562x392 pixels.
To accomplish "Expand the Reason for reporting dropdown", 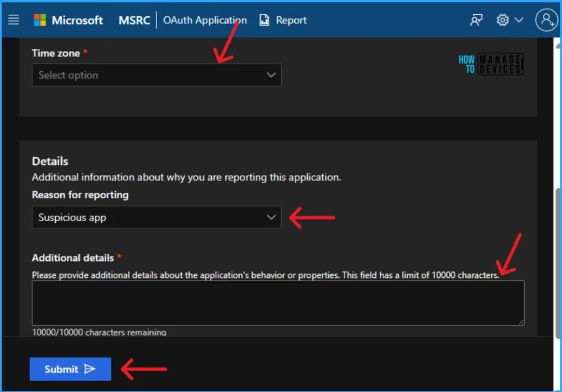I will [x=156, y=217].
